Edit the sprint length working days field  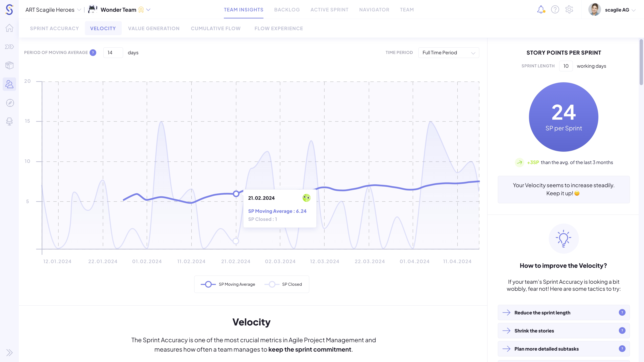point(566,66)
